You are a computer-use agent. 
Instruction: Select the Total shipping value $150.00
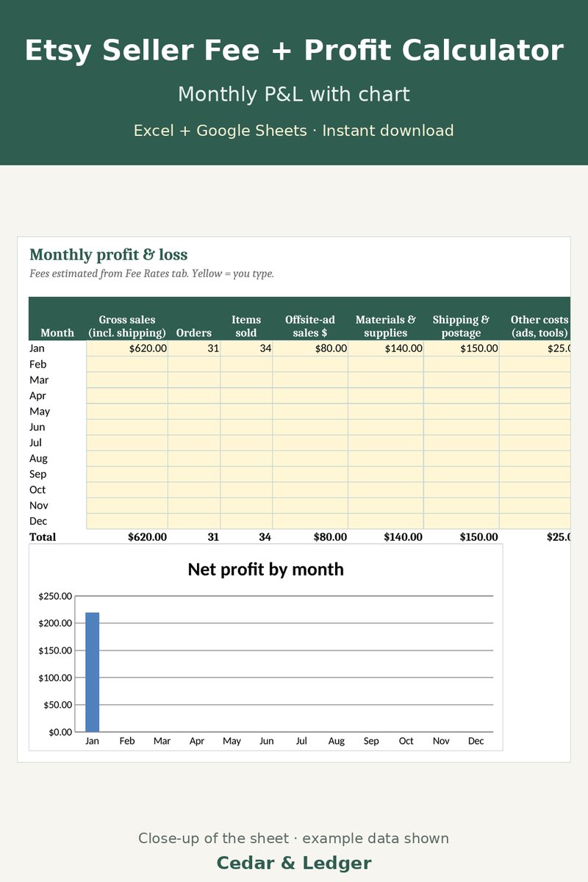478,537
